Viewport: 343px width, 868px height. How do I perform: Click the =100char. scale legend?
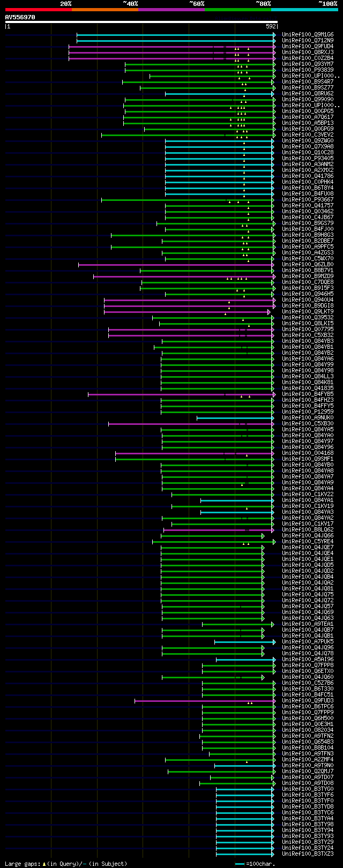[255, 864]
